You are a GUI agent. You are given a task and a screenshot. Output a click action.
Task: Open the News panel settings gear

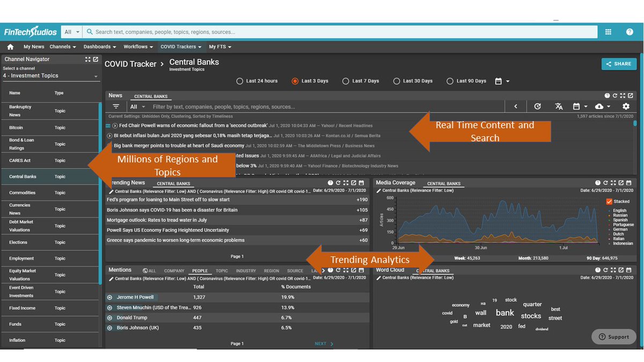tap(626, 107)
